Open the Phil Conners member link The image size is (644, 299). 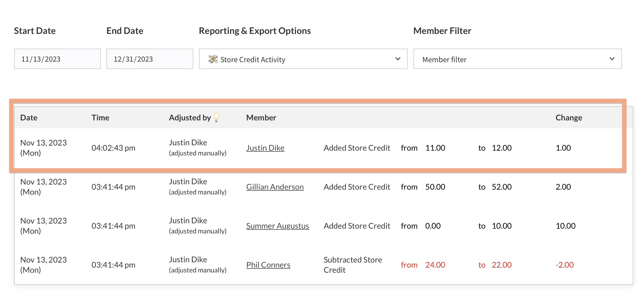(x=268, y=265)
